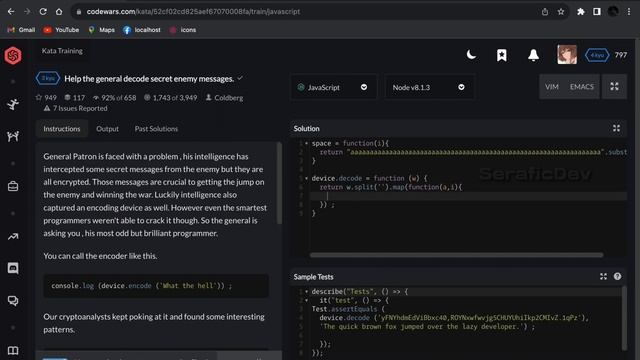Click the console.log code example block
The width and height of the screenshot is (640, 360).
156,286
